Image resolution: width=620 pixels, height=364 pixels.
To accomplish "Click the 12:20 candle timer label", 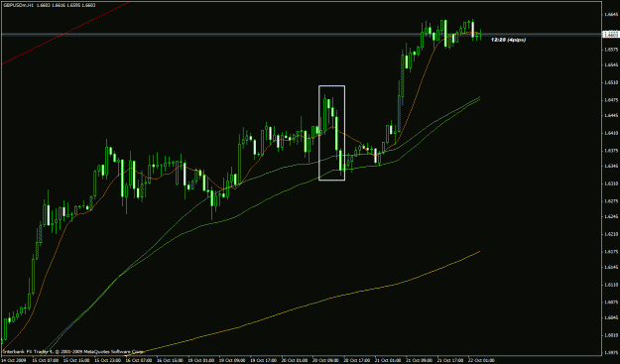I will coord(508,40).
